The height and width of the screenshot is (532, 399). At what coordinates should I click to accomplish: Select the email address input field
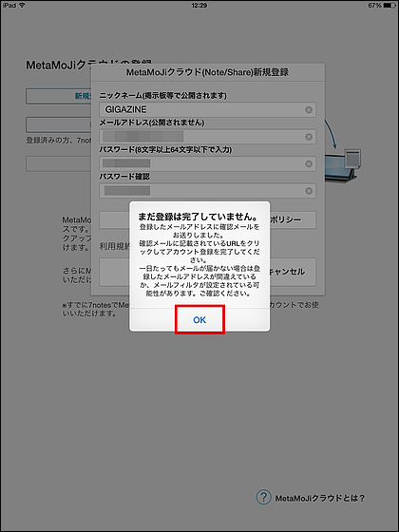[x=208, y=137]
